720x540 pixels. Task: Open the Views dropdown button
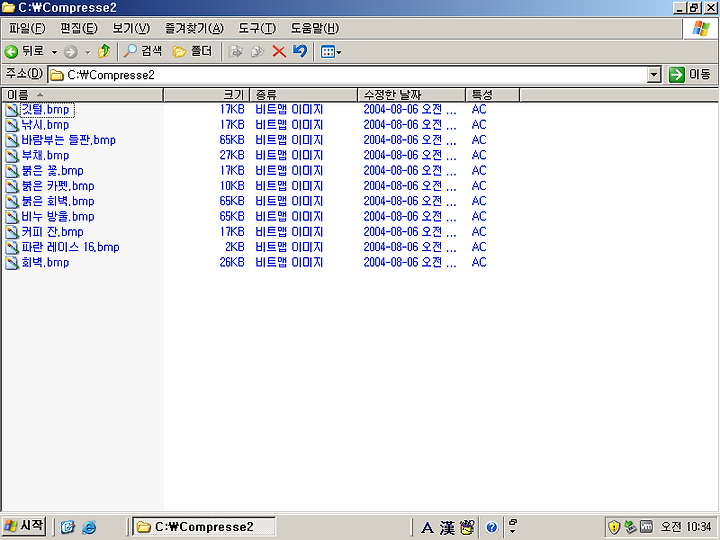(x=331, y=52)
